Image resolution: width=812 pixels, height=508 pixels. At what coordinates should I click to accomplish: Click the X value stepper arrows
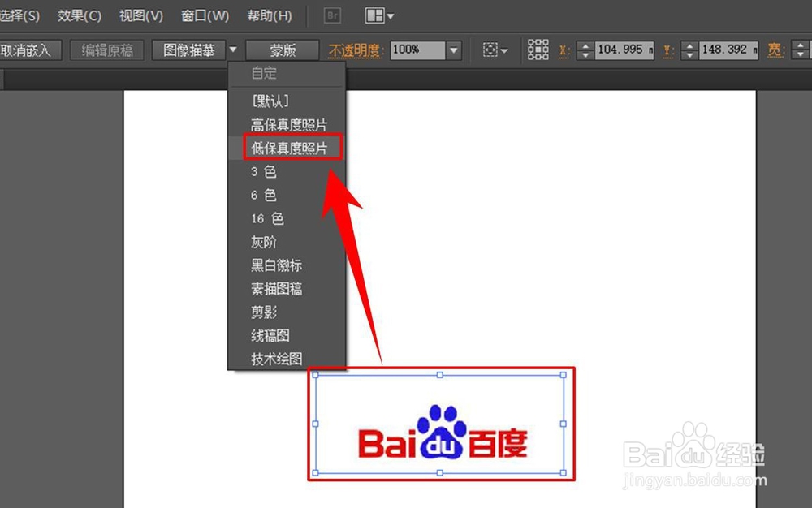click(585, 50)
